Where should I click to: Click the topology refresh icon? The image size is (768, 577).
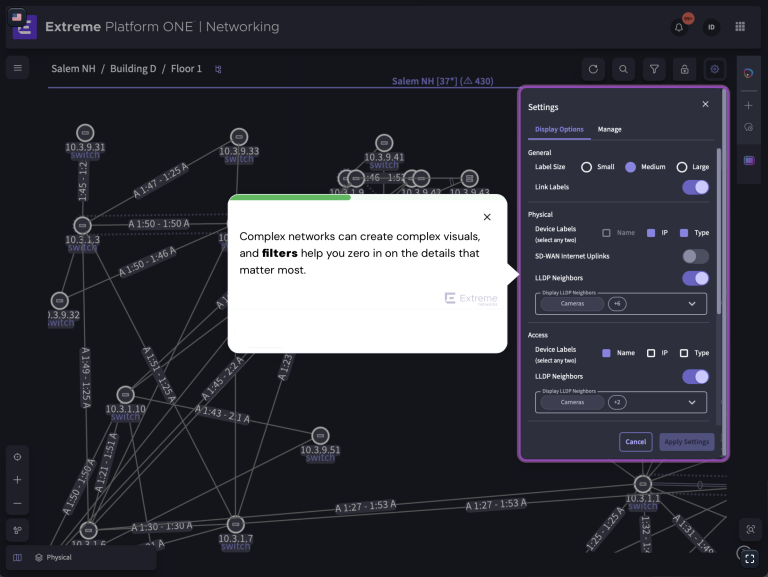click(x=593, y=69)
